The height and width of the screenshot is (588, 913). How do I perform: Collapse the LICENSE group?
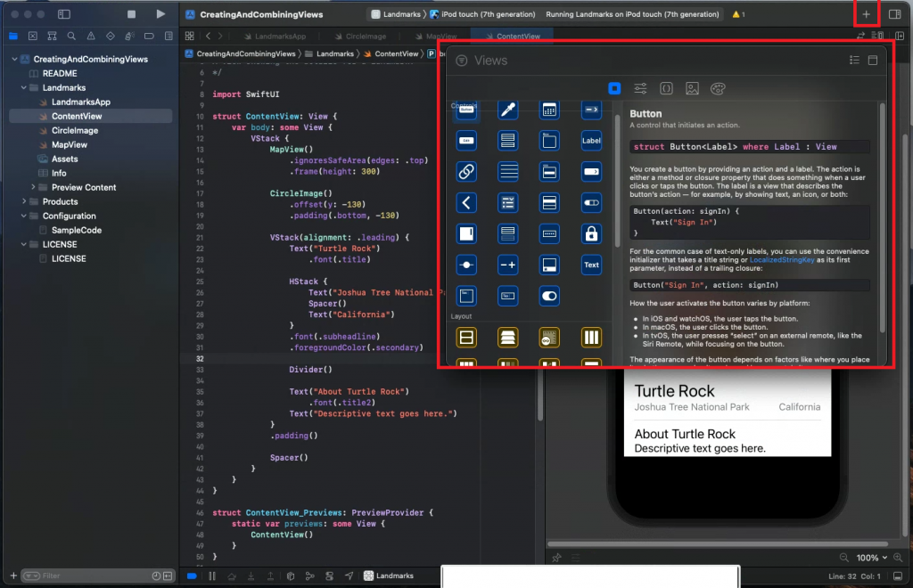[24, 244]
